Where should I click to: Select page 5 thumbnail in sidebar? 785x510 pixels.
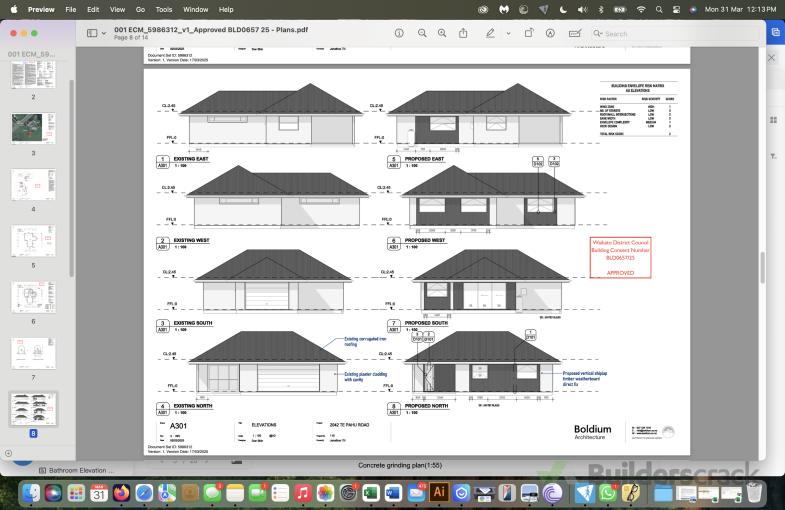(33, 242)
